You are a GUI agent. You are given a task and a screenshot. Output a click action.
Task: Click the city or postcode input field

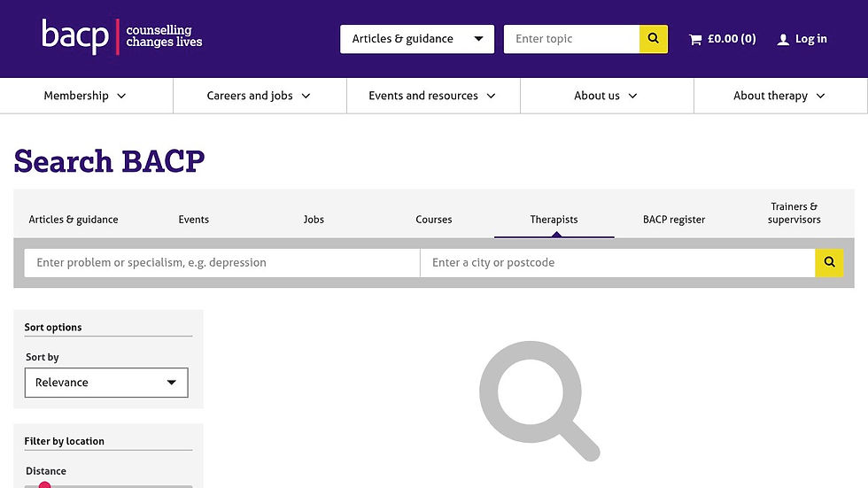pos(618,262)
